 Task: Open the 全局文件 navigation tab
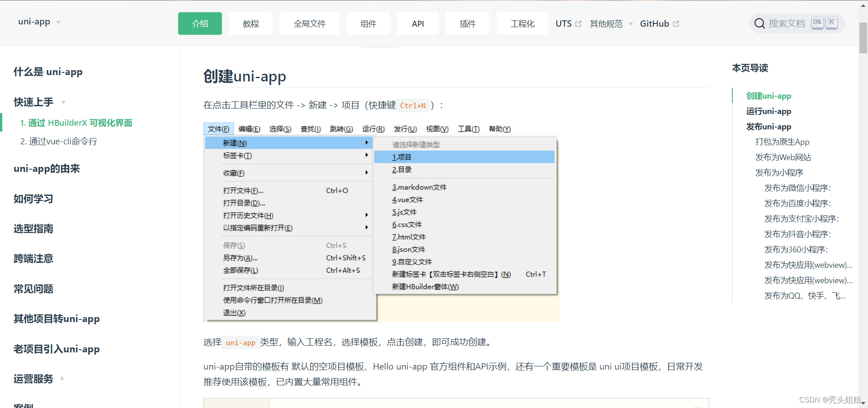310,24
